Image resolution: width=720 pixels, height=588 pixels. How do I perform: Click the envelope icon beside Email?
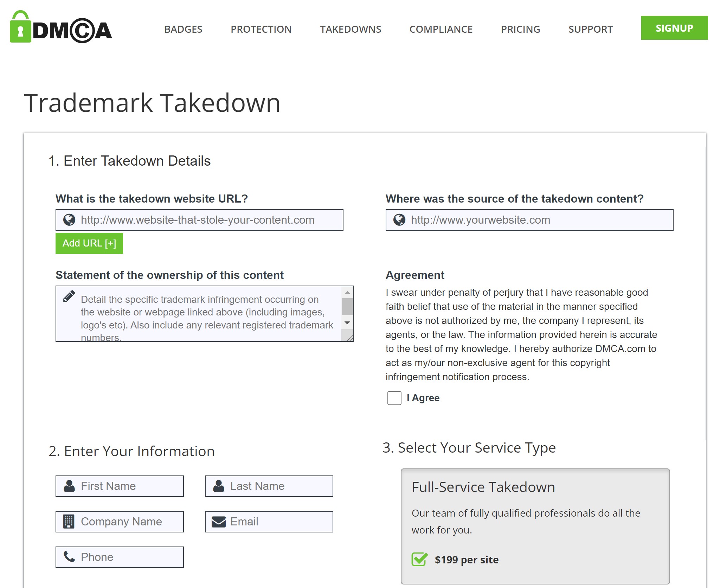pos(218,522)
